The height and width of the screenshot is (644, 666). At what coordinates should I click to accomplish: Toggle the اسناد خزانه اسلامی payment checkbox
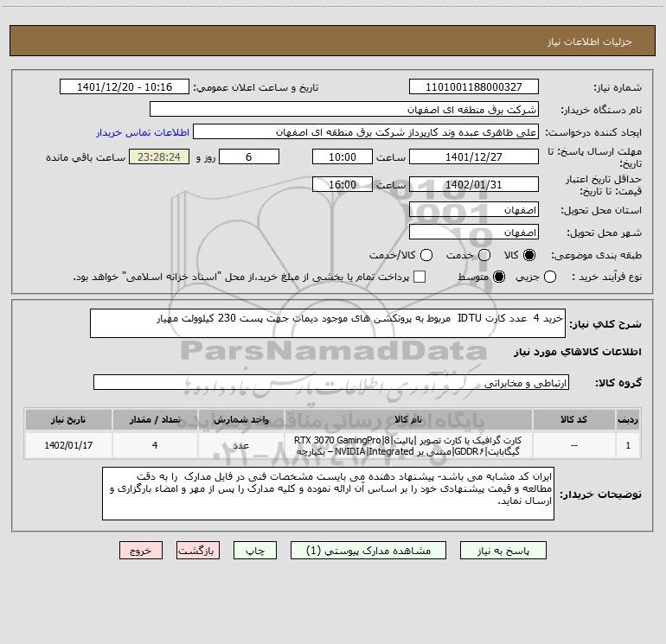point(419,277)
